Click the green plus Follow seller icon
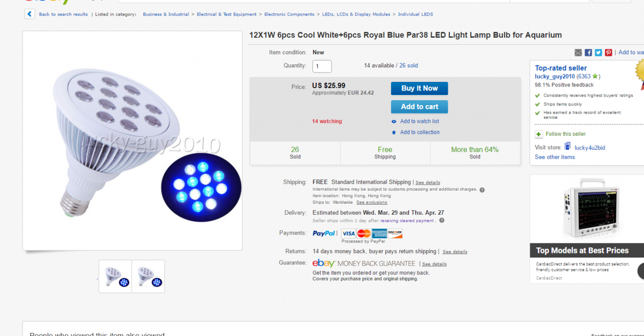 539,134
